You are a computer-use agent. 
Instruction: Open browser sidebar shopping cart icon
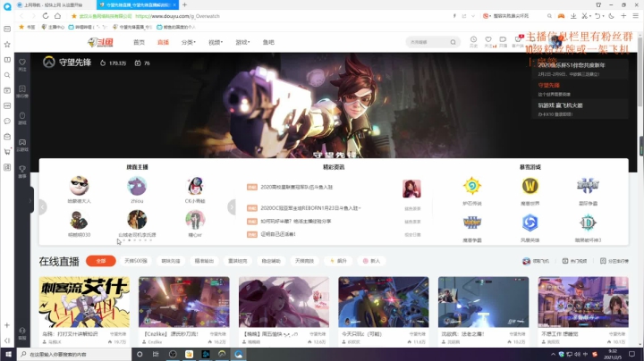[x=7, y=152]
